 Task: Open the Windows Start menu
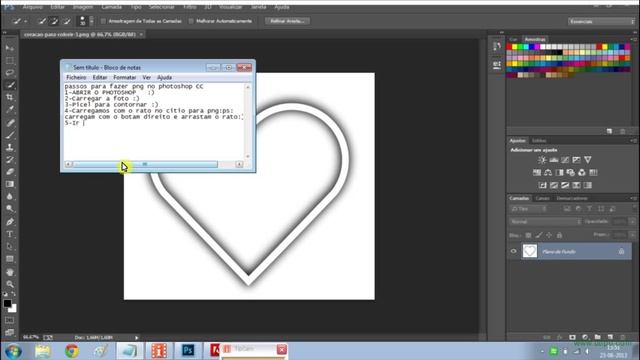coord(13,351)
